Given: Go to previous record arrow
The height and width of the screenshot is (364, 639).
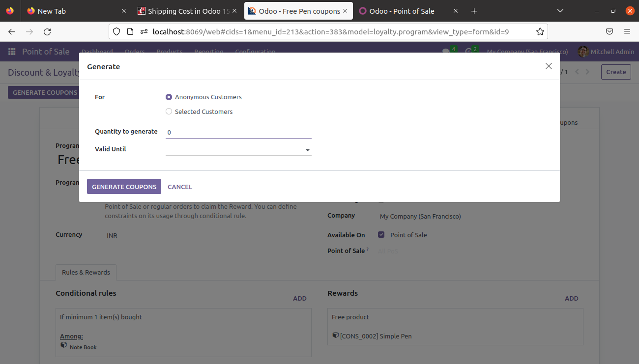Looking at the screenshot, I should [578, 72].
